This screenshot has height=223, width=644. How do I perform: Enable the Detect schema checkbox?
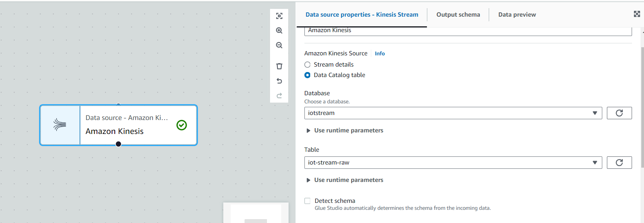tap(308, 201)
